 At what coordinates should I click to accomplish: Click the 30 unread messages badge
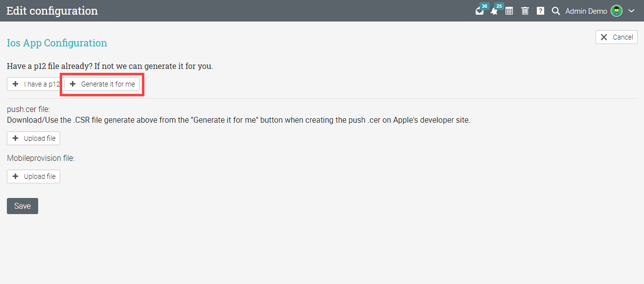click(484, 6)
